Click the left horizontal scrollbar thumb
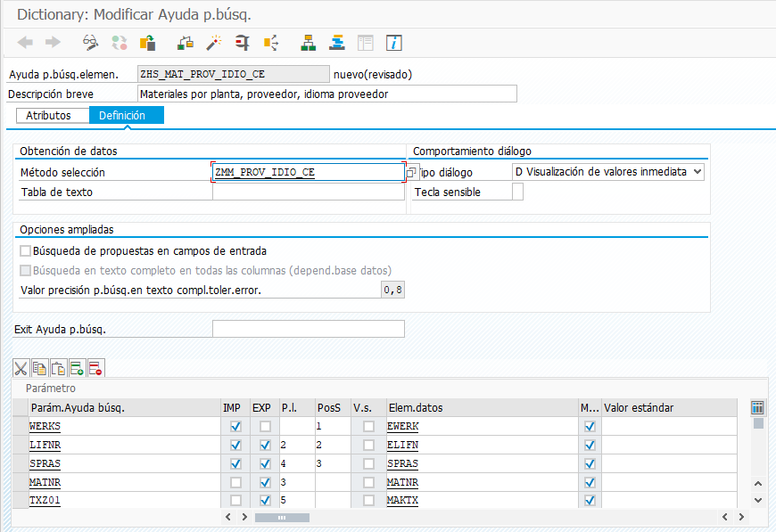The width and height of the screenshot is (776, 532). (282, 518)
